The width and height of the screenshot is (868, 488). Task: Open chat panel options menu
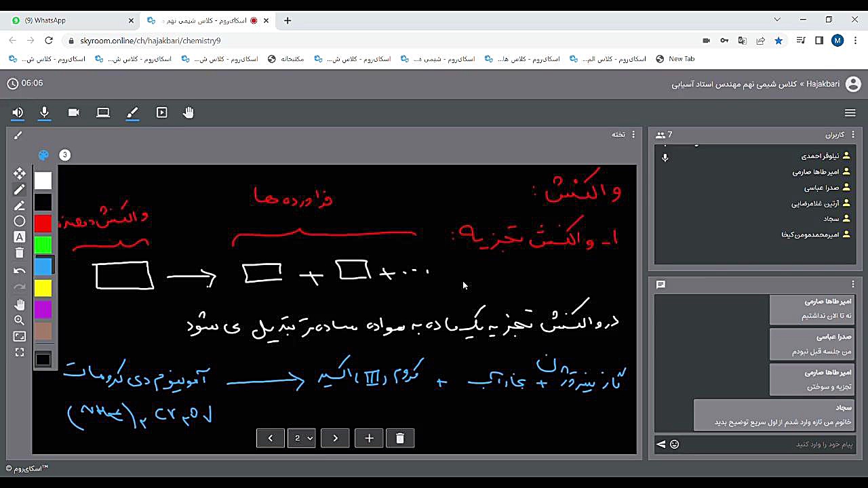click(854, 285)
